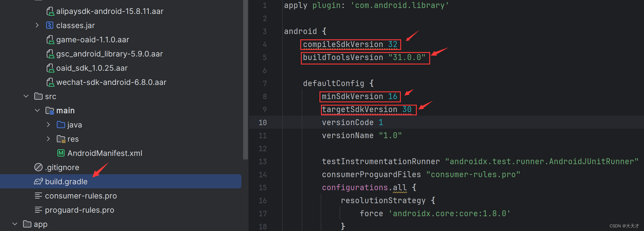Place cursor on targetSdkVersion 30
This screenshot has width=644, height=231.
pos(367,109)
